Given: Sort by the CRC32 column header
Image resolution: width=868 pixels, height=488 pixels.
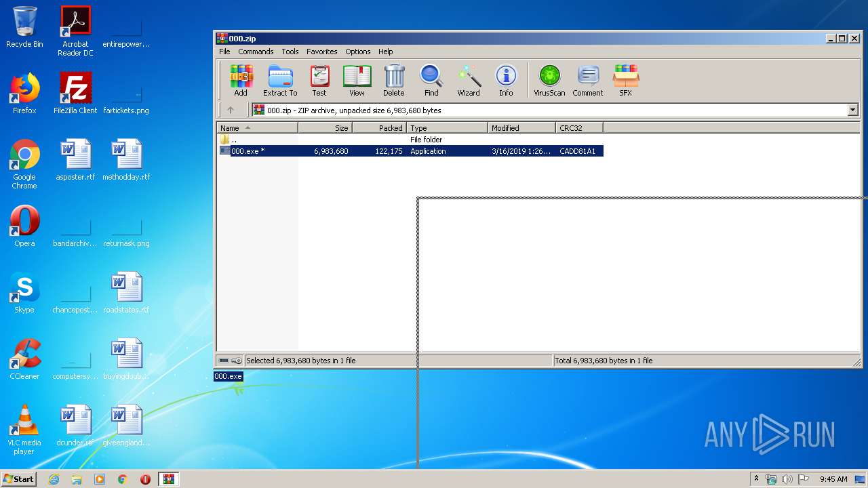Looking at the screenshot, I should (x=580, y=127).
